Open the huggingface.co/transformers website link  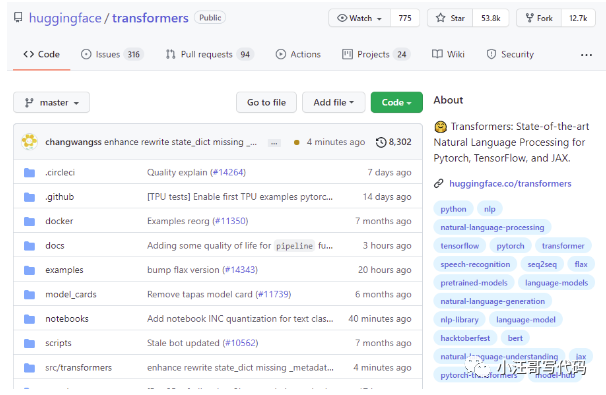[x=510, y=184]
